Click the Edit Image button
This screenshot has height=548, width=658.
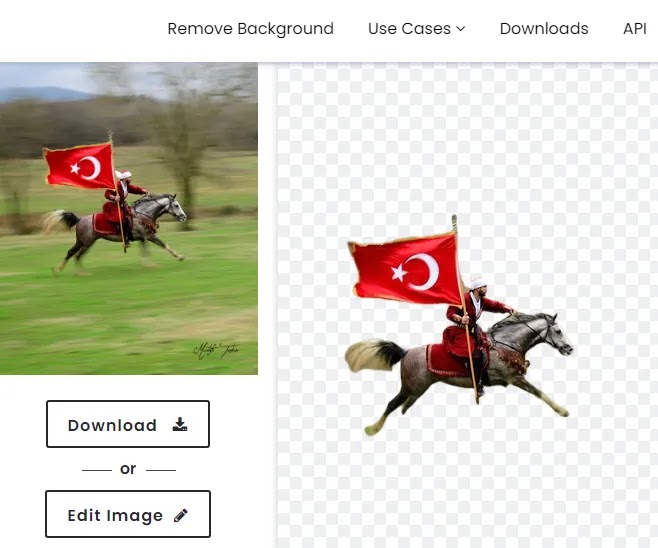pos(128,514)
